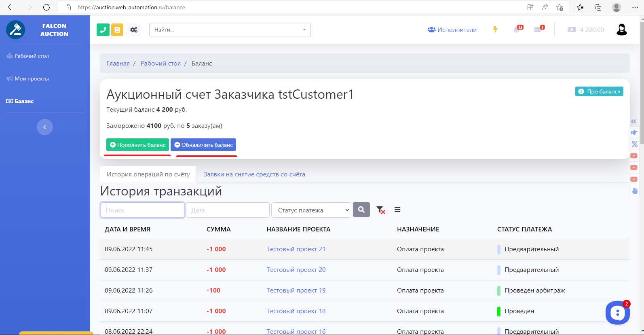The width and height of the screenshot is (644, 335).
Task: Open messages envelope icon
Action: [538, 30]
